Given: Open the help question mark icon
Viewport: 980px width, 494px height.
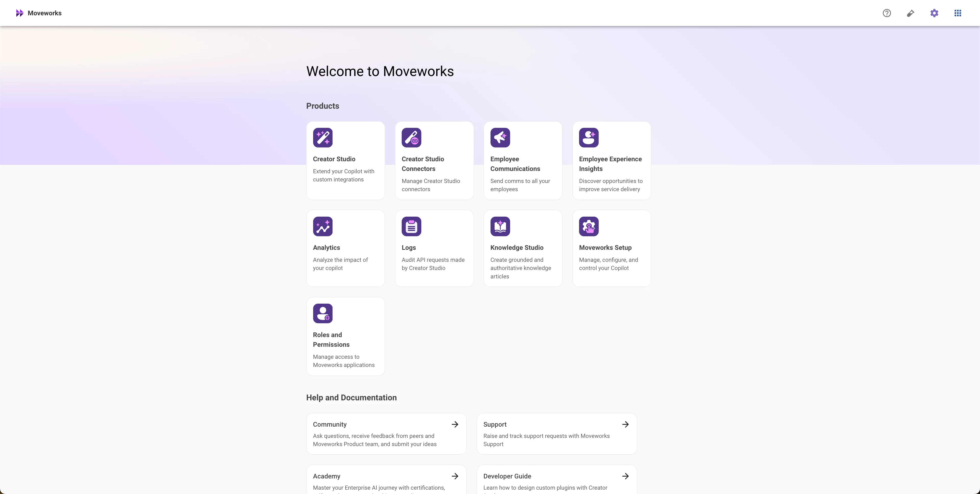Looking at the screenshot, I should (x=887, y=13).
